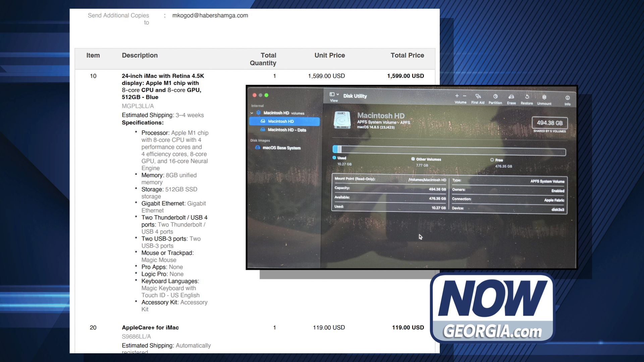Click the blue Used legend dot
The height and width of the screenshot is (362, 644).
pyautogui.click(x=334, y=158)
